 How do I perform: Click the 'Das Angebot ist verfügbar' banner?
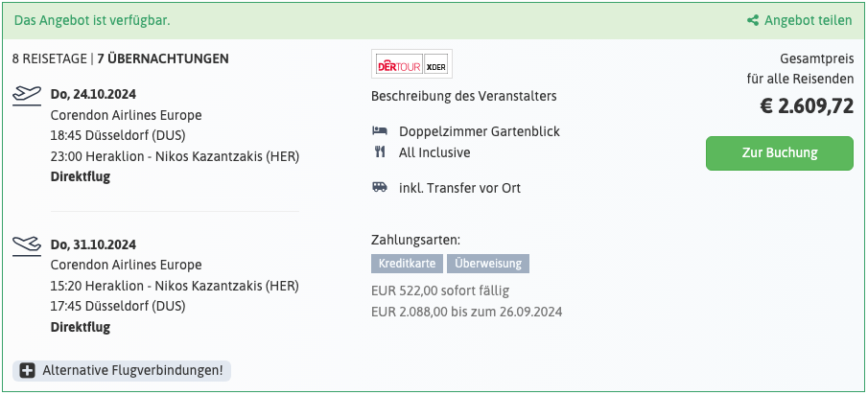(434, 21)
